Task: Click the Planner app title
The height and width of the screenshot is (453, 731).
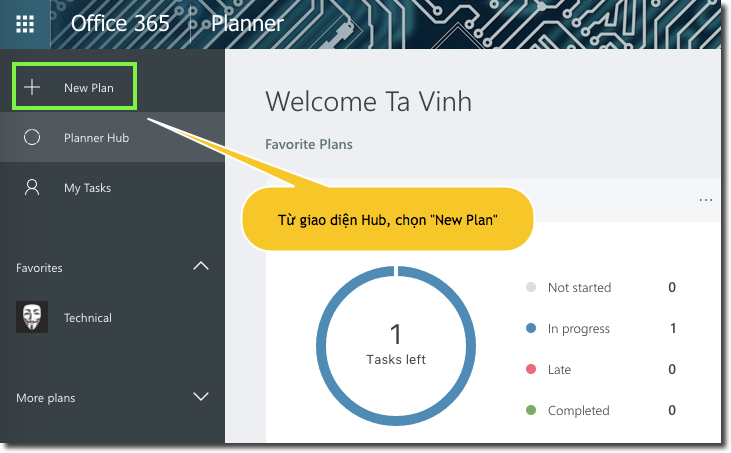Action: [248, 24]
